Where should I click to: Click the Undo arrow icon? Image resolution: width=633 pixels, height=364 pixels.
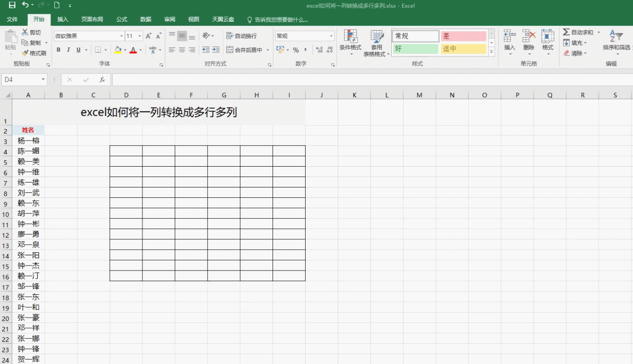coord(25,5)
